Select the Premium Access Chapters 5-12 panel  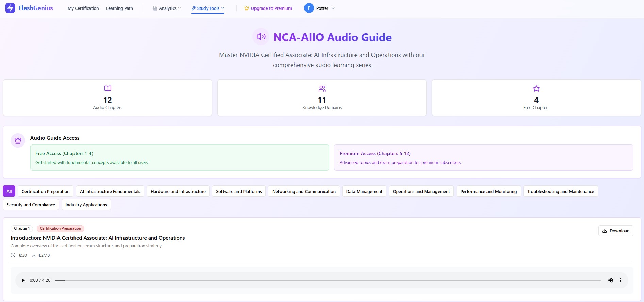pyautogui.click(x=483, y=158)
